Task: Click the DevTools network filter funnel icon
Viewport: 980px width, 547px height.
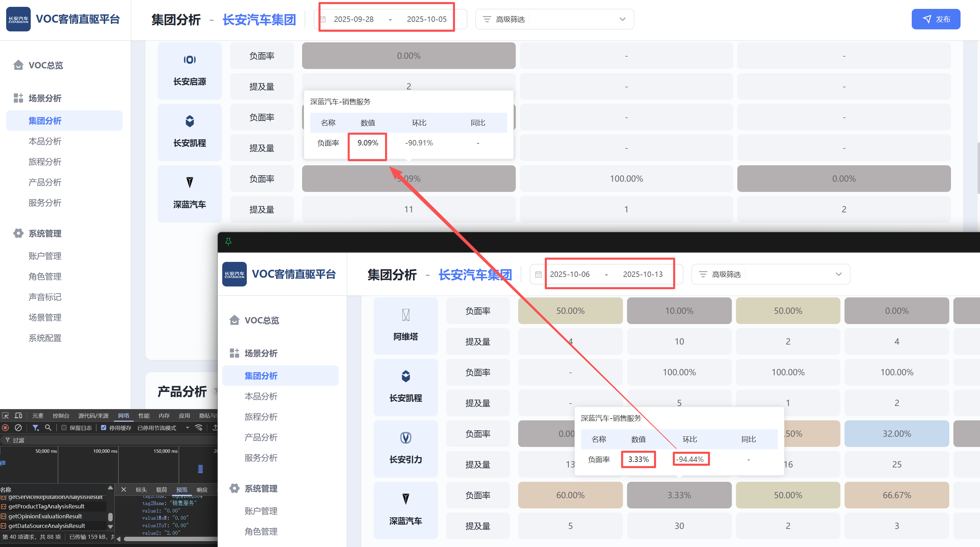Action: (35, 427)
